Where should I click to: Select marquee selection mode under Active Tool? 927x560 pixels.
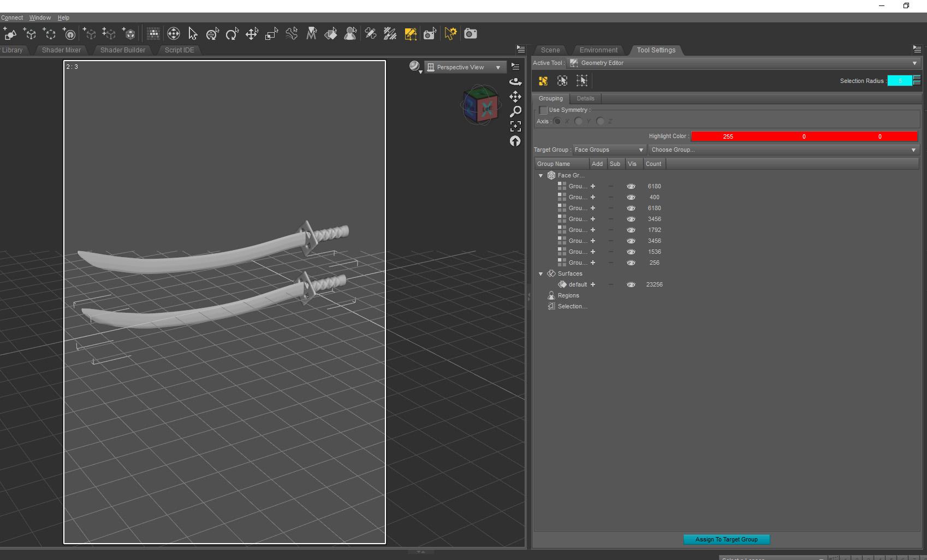562,81
